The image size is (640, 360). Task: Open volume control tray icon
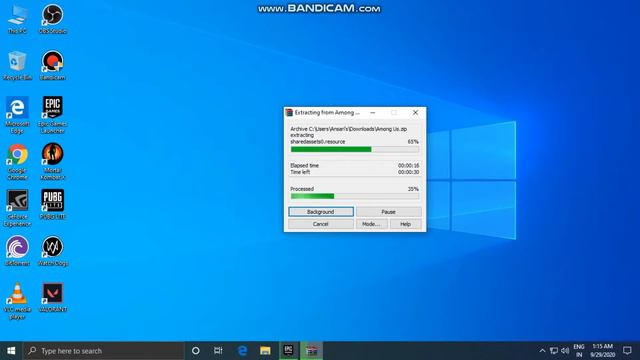(565, 351)
